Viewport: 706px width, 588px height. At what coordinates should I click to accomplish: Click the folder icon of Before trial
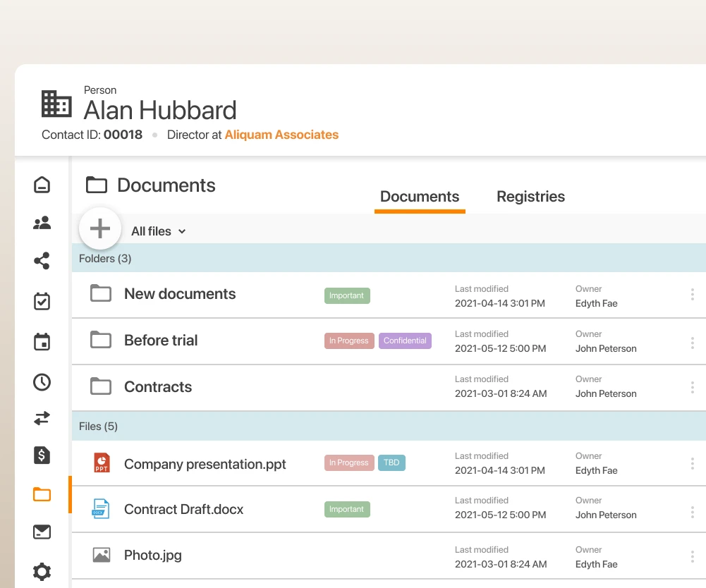click(x=101, y=339)
